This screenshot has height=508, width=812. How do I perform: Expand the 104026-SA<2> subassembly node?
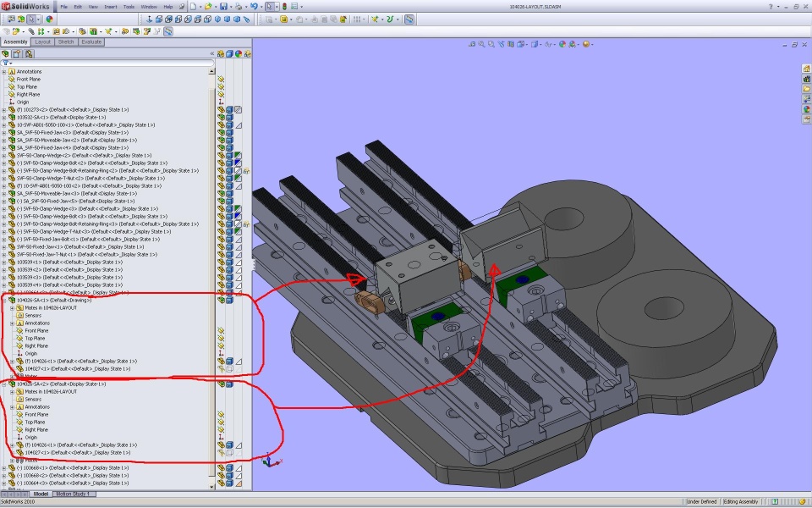4,384
